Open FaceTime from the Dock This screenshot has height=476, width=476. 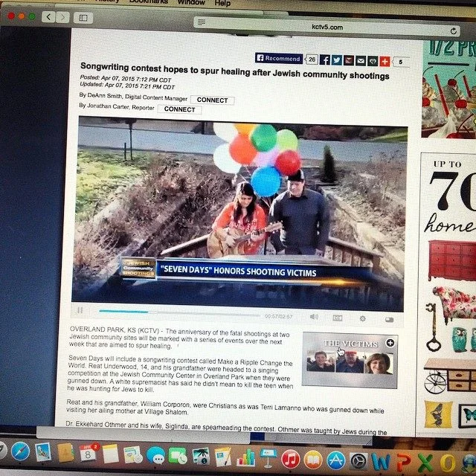(178, 456)
